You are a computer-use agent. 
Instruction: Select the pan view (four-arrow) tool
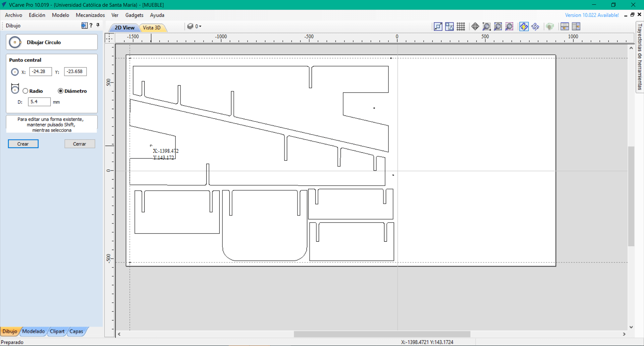475,27
